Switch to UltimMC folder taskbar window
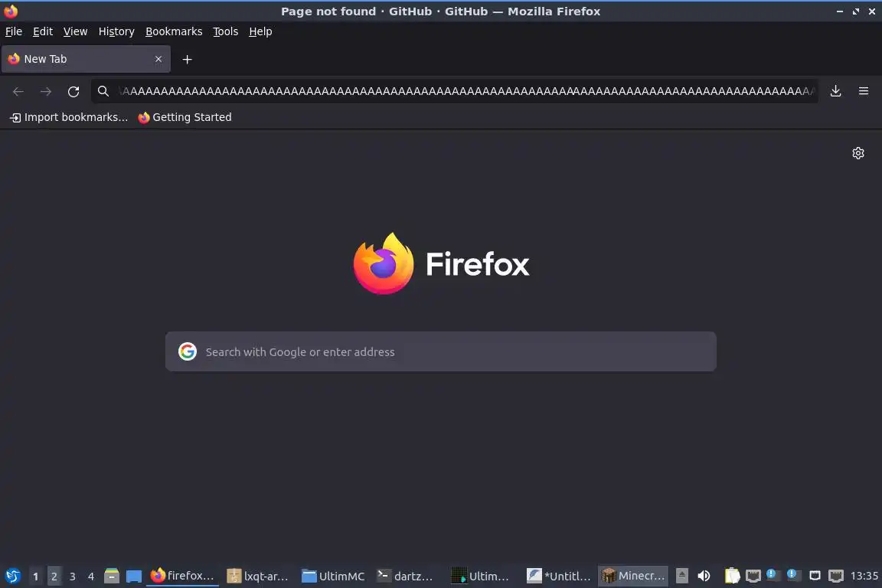The height and width of the screenshot is (588, 882). [x=333, y=577]
